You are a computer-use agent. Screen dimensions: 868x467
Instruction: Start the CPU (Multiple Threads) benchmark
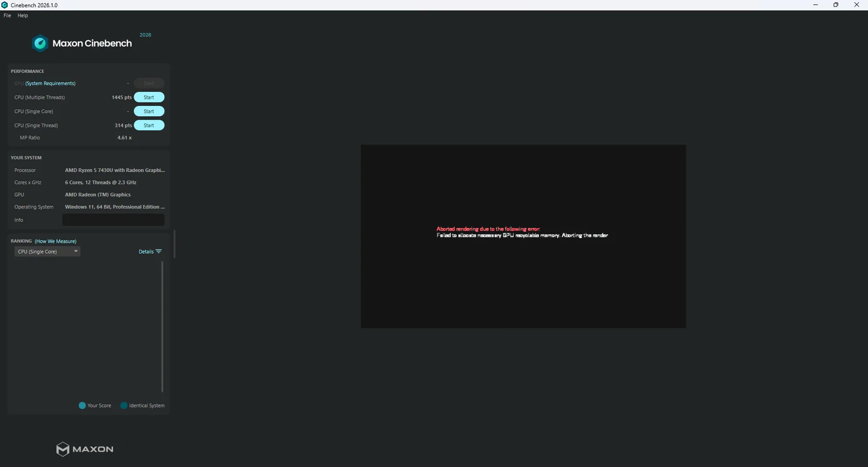coord(149,97)
